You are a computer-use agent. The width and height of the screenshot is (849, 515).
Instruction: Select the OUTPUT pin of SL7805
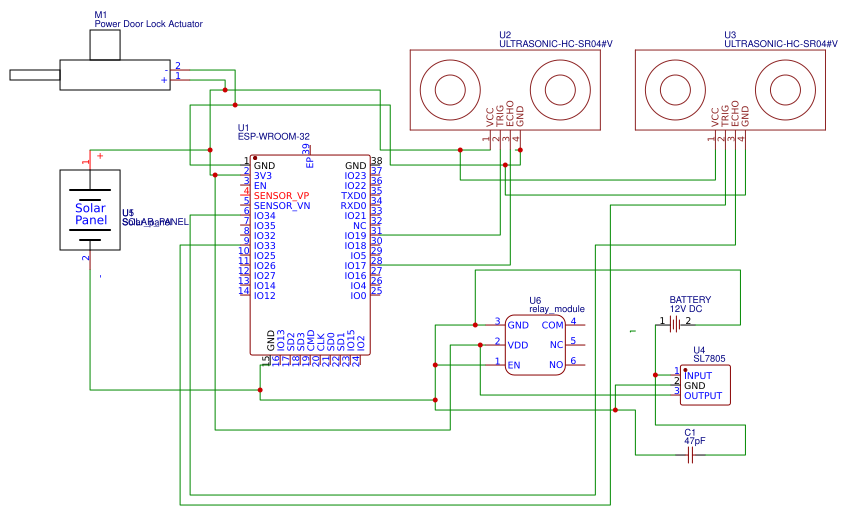click(x=703, y=395)
